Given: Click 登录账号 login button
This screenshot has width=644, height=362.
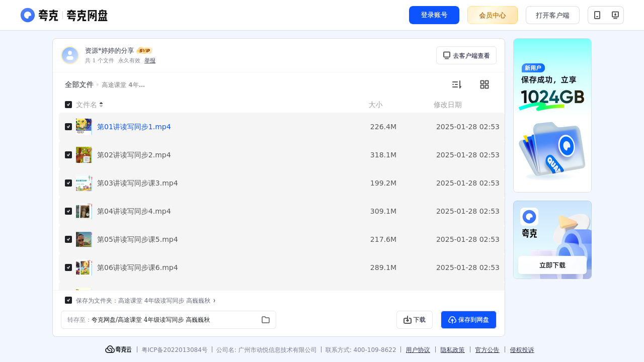Looking at the screenshot, I should click(434, 15).
